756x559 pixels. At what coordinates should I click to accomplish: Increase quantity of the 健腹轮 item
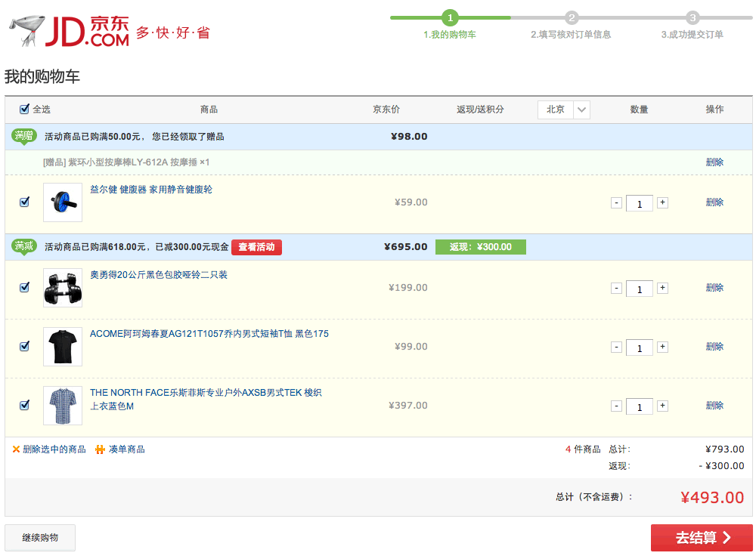click(662, 202)
